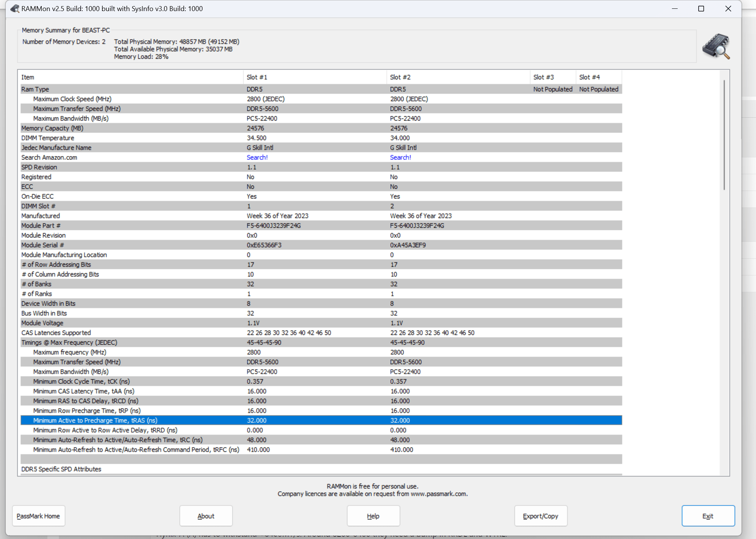Screen dimensions: 756x539
Task: Select the DIMM Temperature row
Action: click(321, 138)
